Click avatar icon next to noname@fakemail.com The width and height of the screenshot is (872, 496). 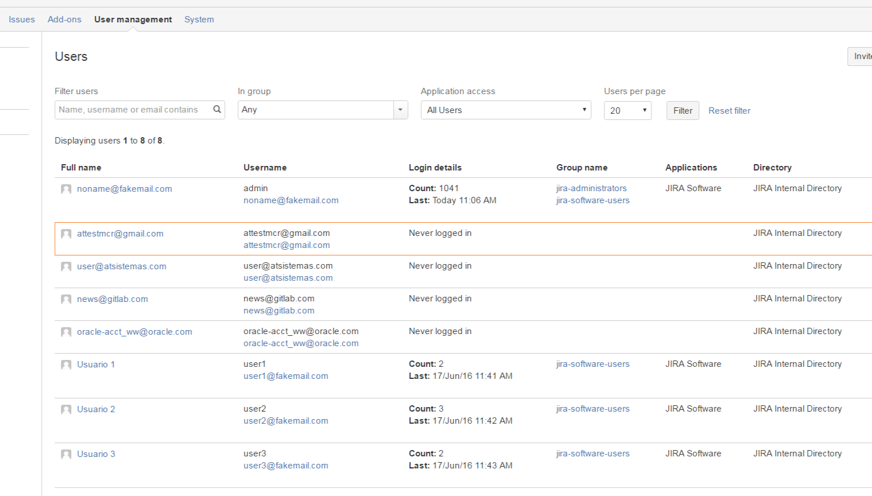[x=66, y=189]
